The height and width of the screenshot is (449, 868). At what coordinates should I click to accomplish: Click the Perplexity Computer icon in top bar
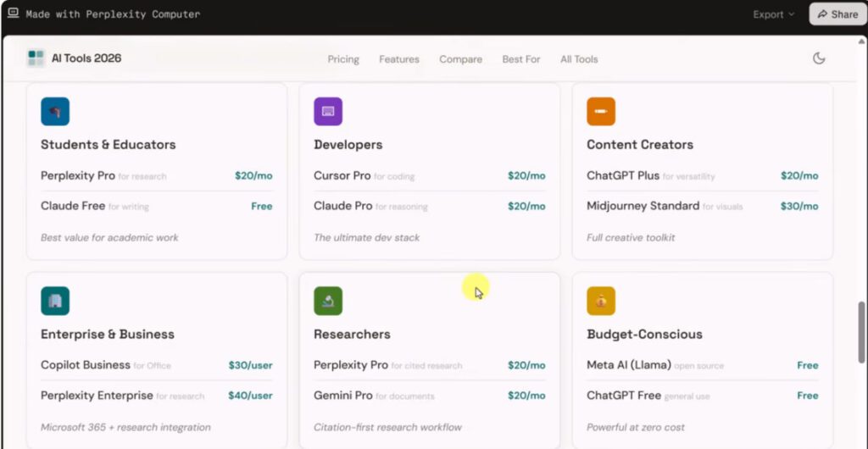(x=13, y=14)
